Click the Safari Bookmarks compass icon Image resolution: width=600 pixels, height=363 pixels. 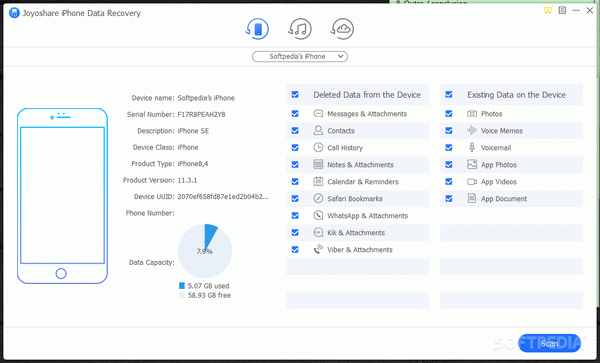[318, 198]
